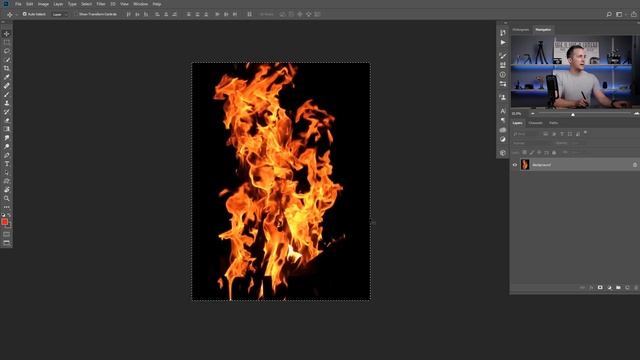Viewport: 640px width, 360px height.
Task: Click the Navigator tab
Action: tap(543, 30)
